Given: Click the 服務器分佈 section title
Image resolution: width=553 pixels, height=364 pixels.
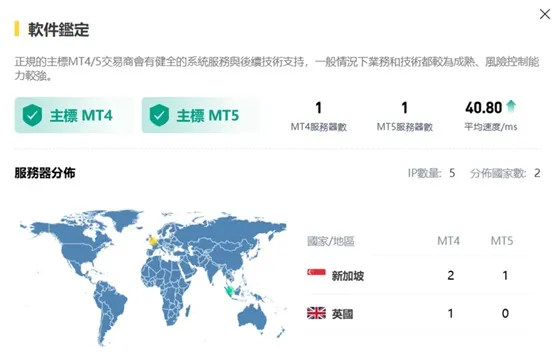Looking at the screenshot, I should click(x=45, y=173).
